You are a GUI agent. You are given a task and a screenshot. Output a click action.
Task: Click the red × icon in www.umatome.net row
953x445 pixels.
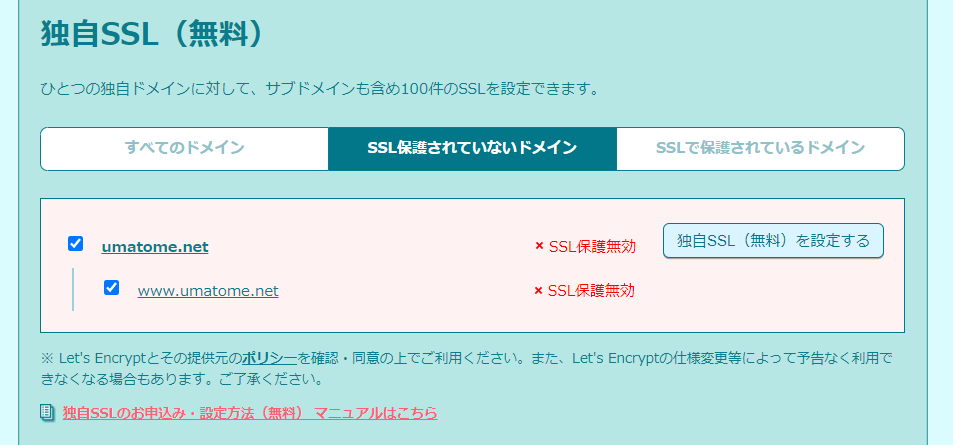pyautogui.click(x=539, y=291)
